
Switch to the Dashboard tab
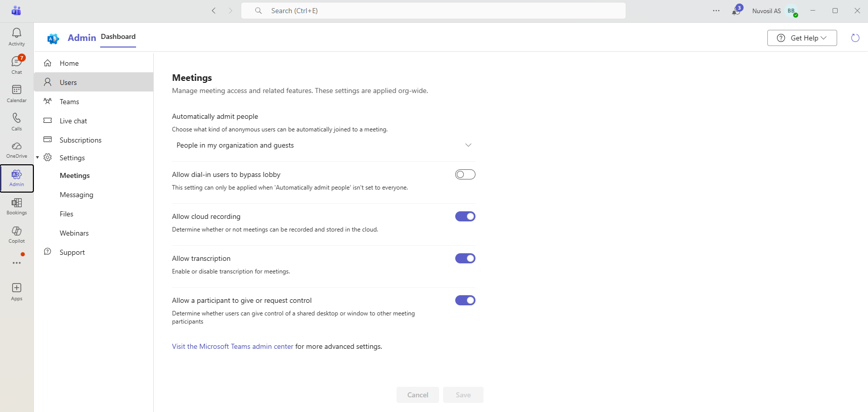coord(118,37)
